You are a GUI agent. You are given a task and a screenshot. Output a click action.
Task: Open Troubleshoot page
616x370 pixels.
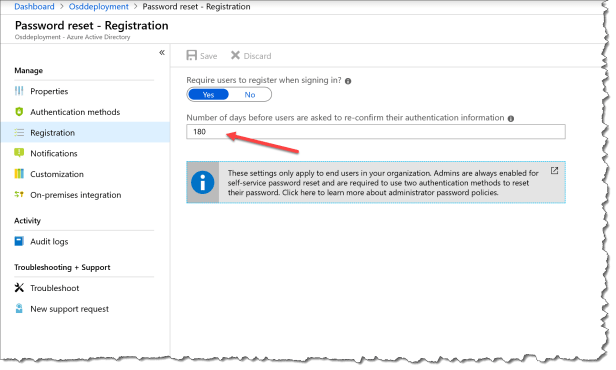click(55, 288)
